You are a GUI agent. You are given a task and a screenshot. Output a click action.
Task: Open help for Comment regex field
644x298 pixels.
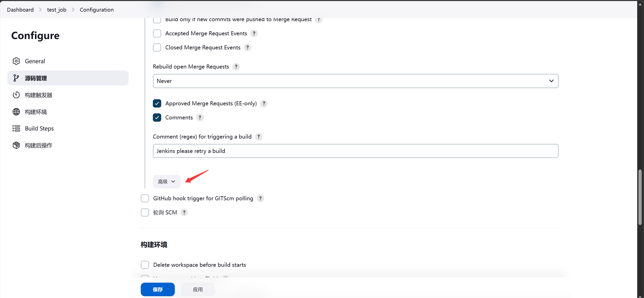point(259,137)
